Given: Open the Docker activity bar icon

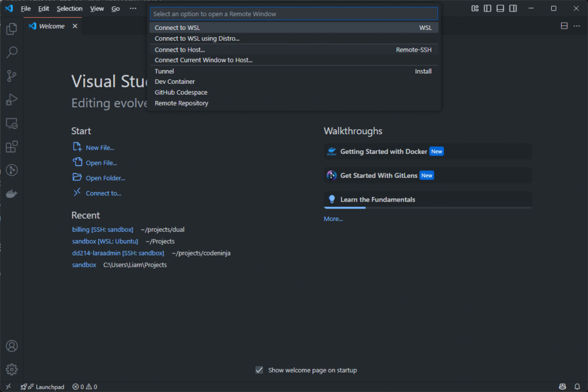Looking at the screenshot, I should click(11, 194).
